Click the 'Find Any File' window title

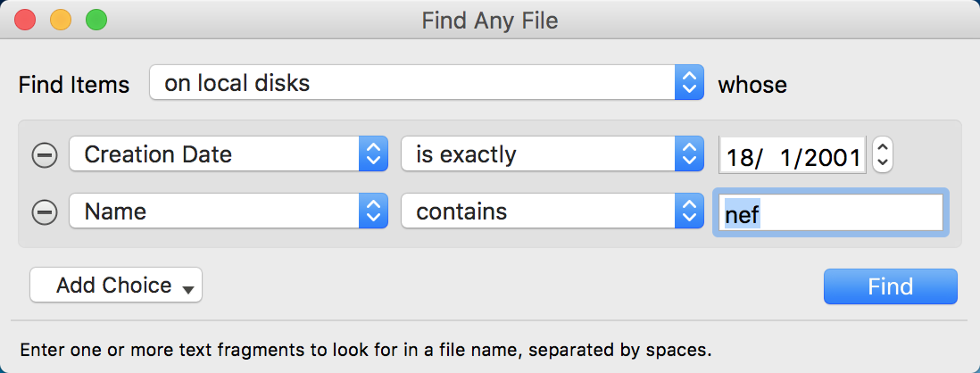click(x=489, y=20)
